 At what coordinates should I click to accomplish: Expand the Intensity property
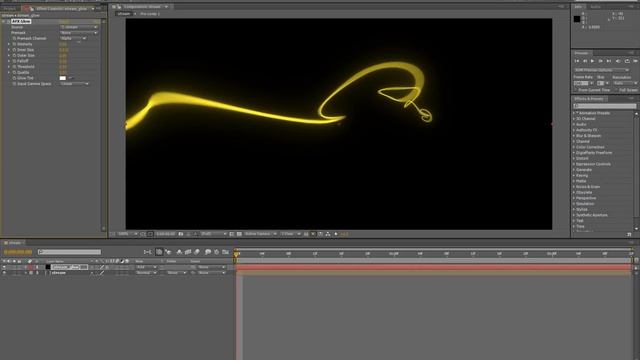point(9,44)
